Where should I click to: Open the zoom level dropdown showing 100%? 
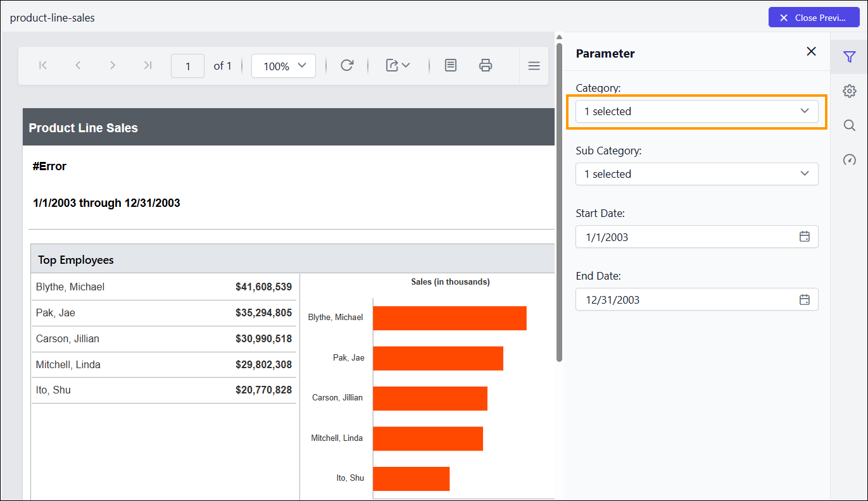coord(283,65)
